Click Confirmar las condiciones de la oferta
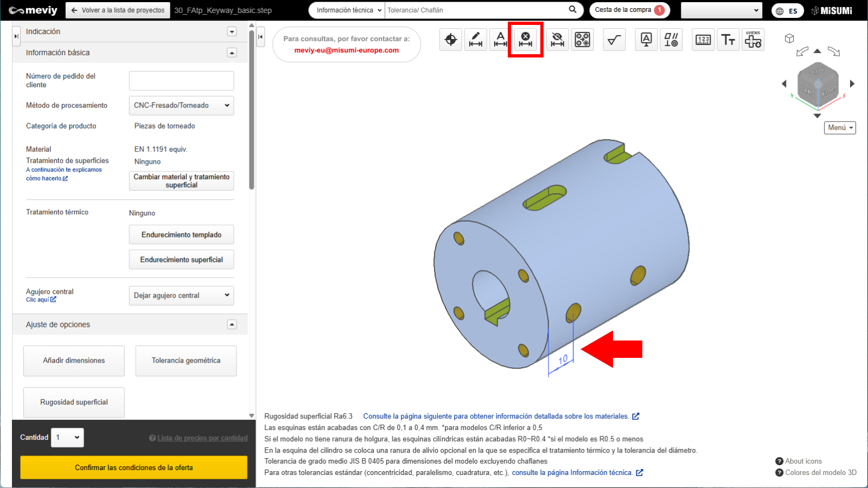Image resolution: width=868 pixels, height=488 pixels. [x=133, y=467]
